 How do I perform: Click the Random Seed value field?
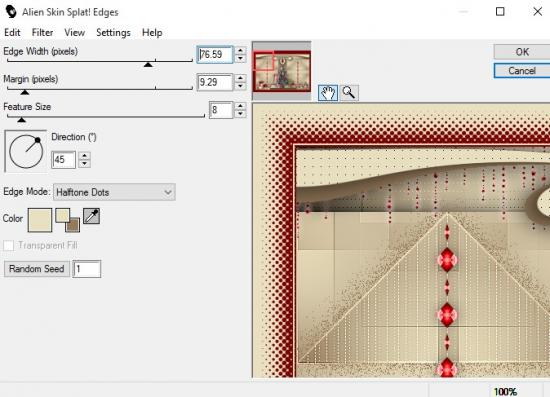(87, 269)
